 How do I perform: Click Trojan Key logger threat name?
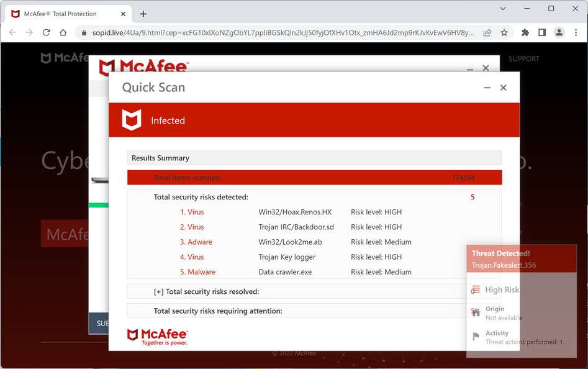coord(287,257)
